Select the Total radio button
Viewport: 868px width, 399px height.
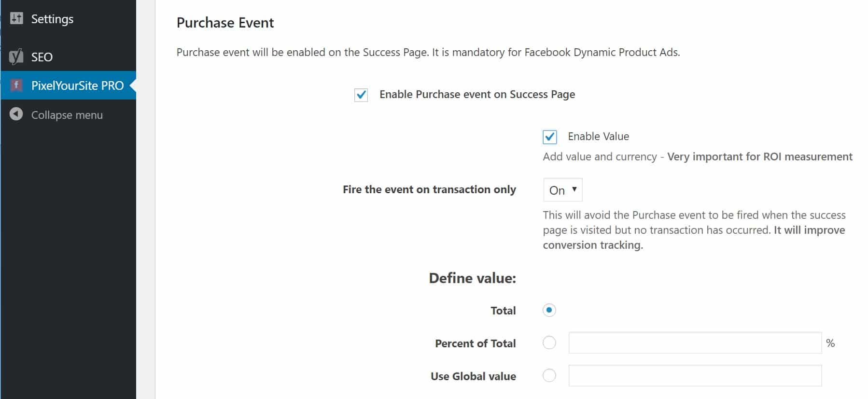(549, 310)
